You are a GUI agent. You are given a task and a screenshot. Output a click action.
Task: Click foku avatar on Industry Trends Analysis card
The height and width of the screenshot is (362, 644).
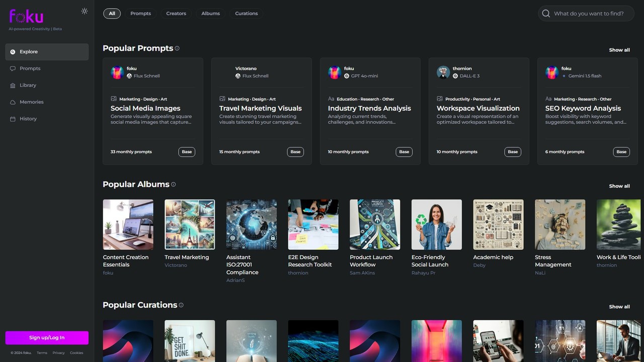click(335, 72)
